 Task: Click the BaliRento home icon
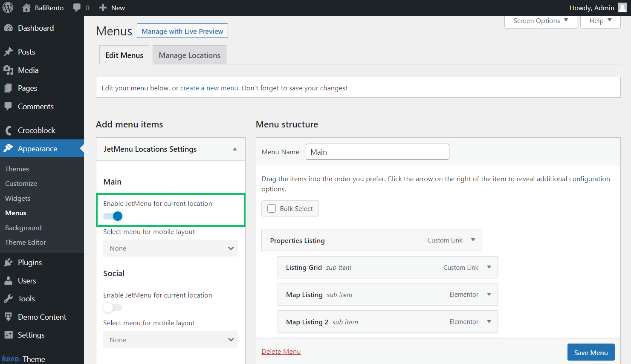pos(26,8)
